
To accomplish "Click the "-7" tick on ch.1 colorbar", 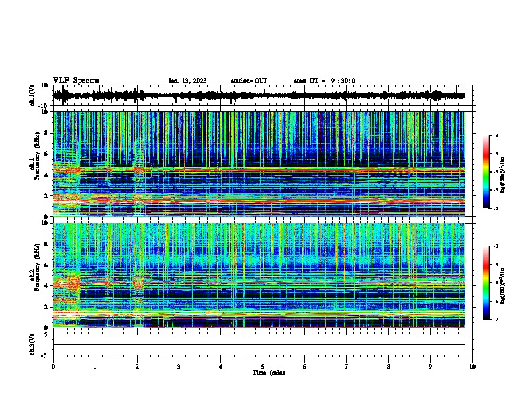I will 495,208.
